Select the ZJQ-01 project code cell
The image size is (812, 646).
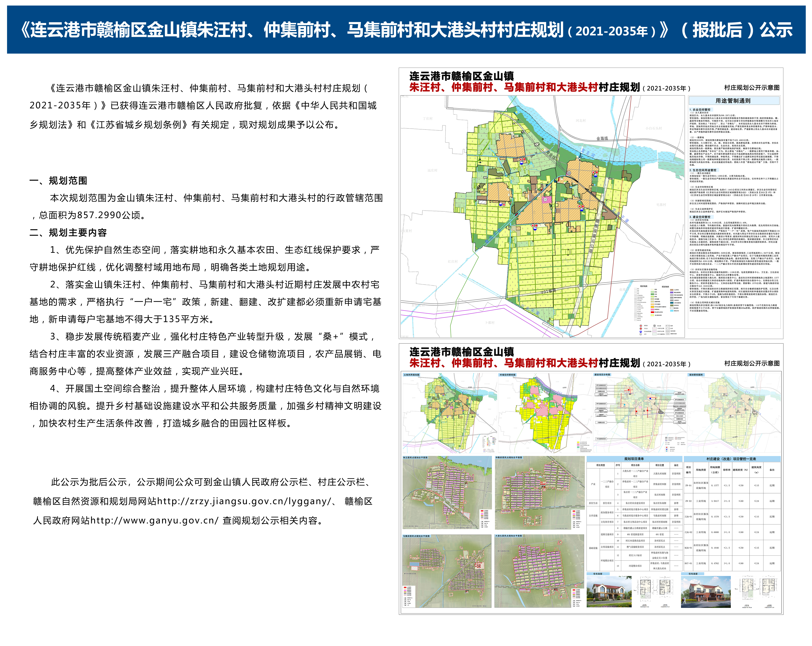(x=689, y=516)
